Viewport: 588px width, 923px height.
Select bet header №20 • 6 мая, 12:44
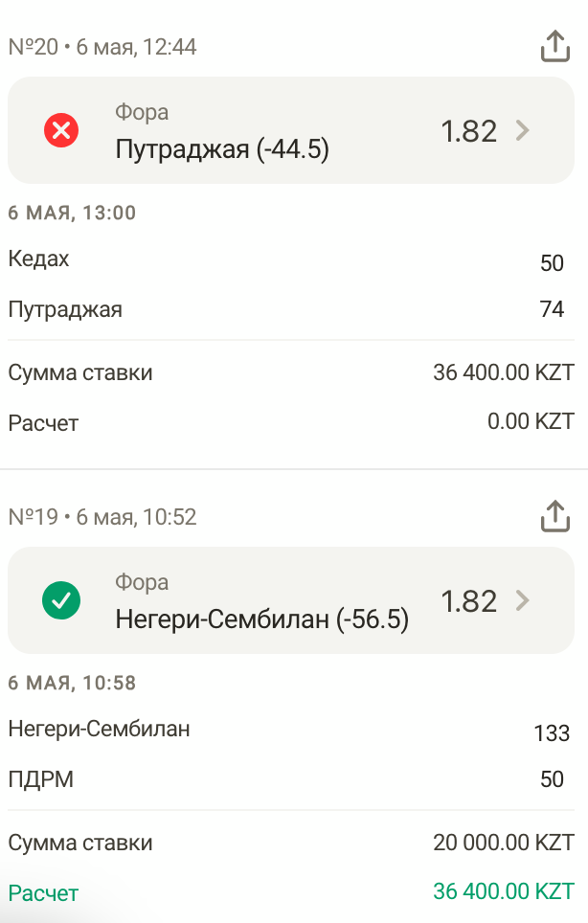coord(102,47)
